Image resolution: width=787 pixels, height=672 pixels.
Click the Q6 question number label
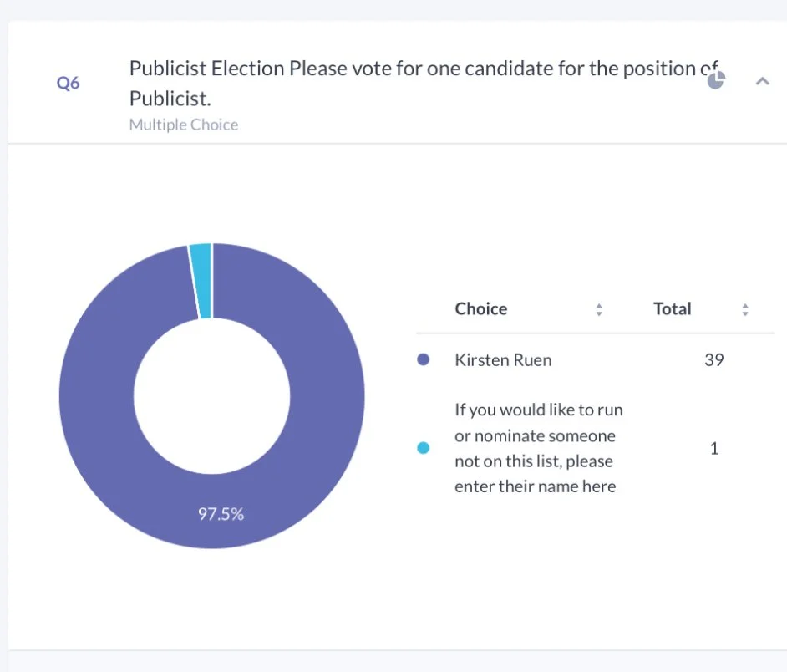(x=68, y=84)
